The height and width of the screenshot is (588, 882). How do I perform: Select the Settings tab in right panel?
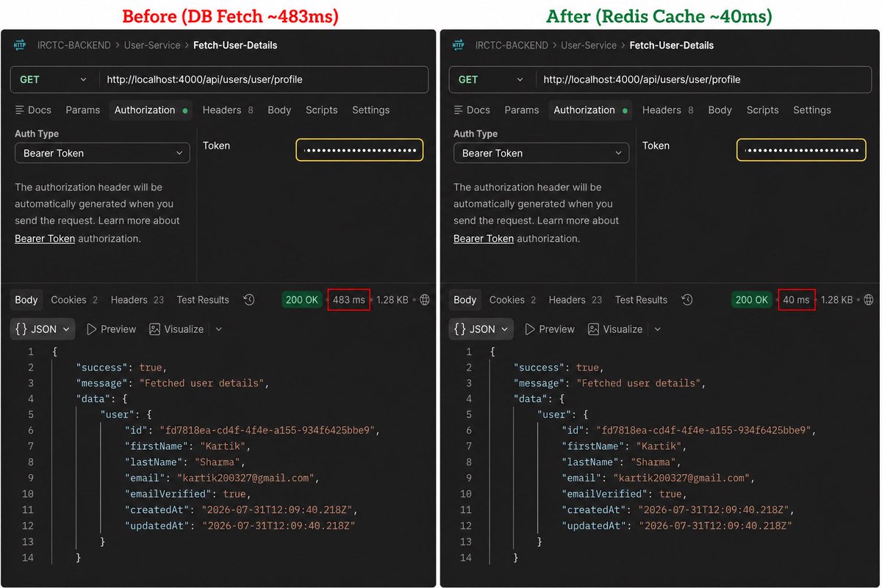[x=811, y=110]
